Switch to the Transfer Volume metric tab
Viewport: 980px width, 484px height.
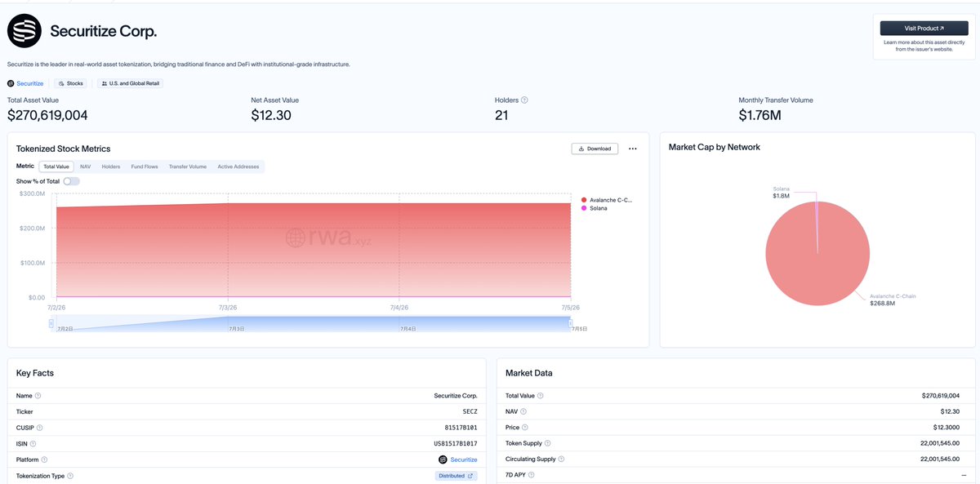(x=188, y=167)
